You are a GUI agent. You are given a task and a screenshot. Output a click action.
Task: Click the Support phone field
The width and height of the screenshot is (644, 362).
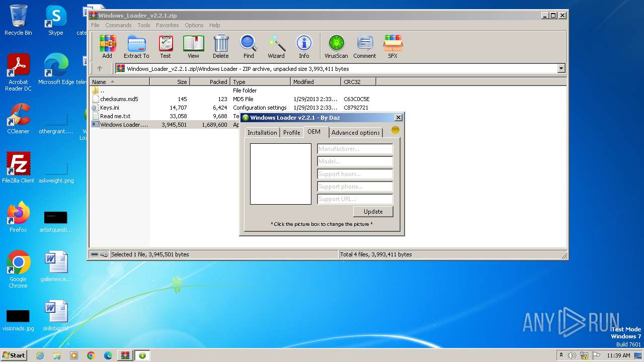pos(355,187)
